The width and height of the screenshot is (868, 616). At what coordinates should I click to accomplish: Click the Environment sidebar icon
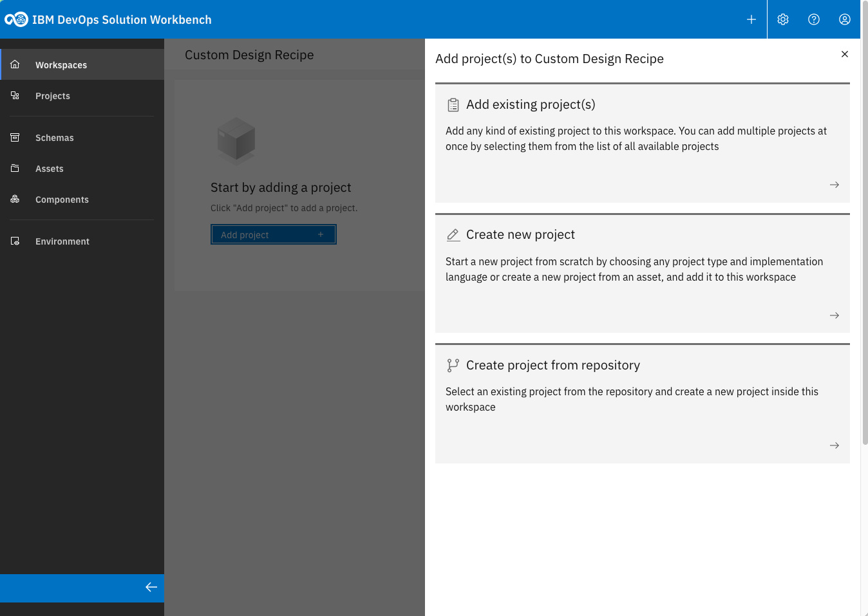pyautogui.click(x=15, y=241)
